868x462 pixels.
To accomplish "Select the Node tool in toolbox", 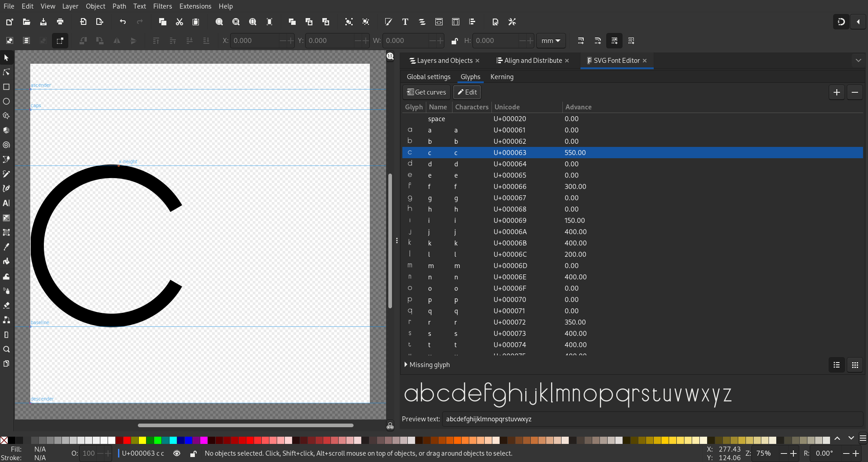I will 6,72.
